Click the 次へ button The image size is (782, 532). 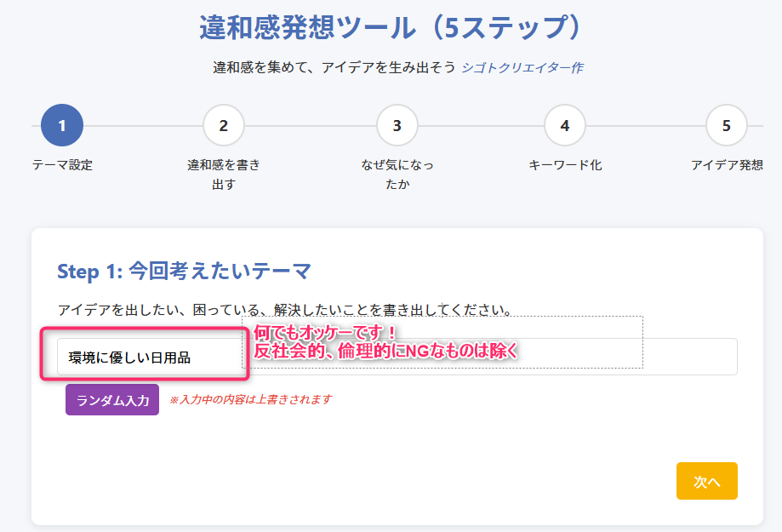tap(706, 481)
